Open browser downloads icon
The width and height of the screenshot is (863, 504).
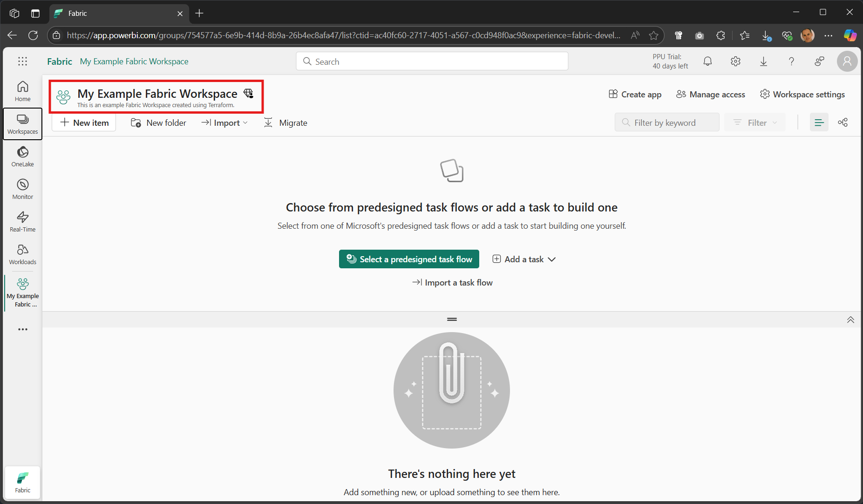coord(766,35)
